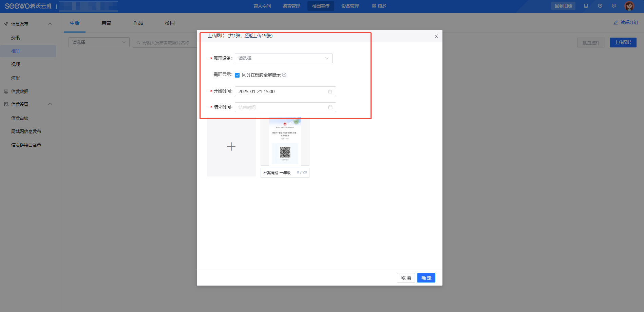Viewport: 644px width, 312px height.
Task: Collapse the 信息发布 sidebar section
Action: tap(50, 24)
